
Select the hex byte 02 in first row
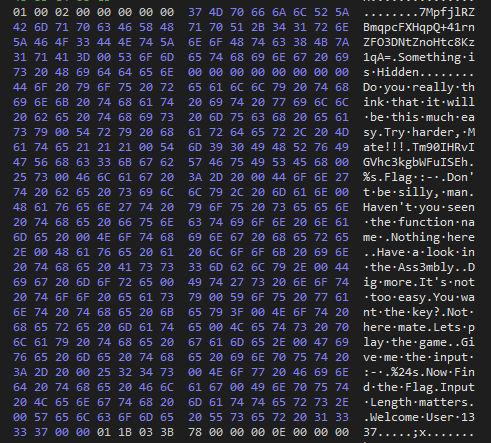pos(62,12)
